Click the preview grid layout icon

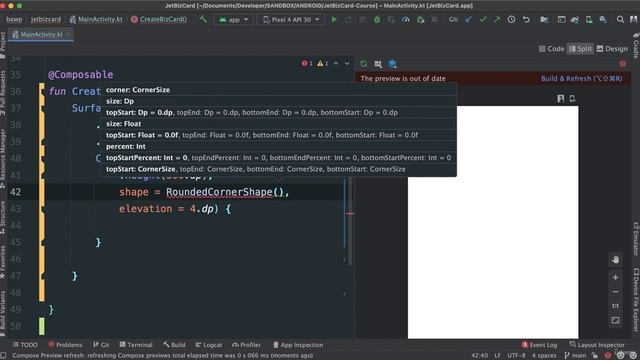click(378, 64)
